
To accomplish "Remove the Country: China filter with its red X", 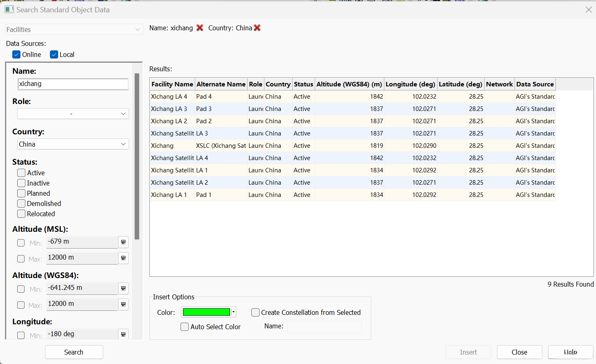I will pos(257,28).
